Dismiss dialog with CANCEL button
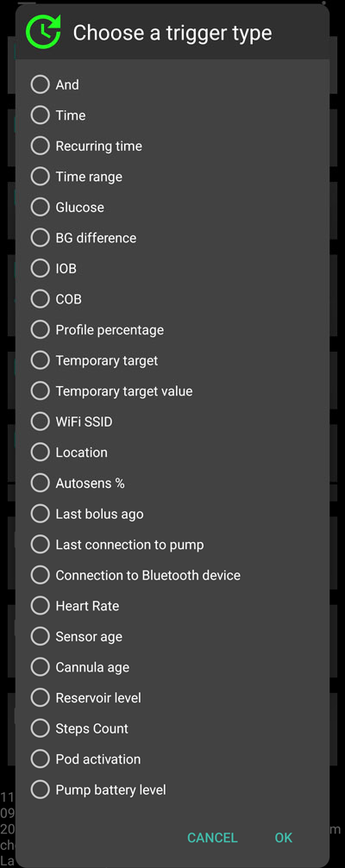 pos(212,838)
